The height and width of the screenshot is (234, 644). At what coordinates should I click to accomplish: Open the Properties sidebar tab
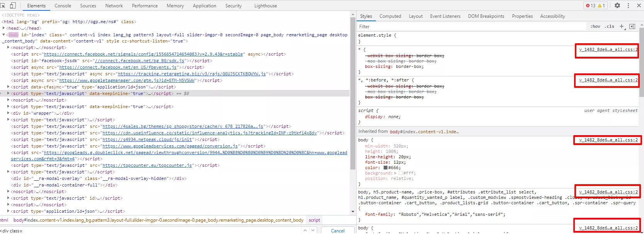(x=522, y=16)
